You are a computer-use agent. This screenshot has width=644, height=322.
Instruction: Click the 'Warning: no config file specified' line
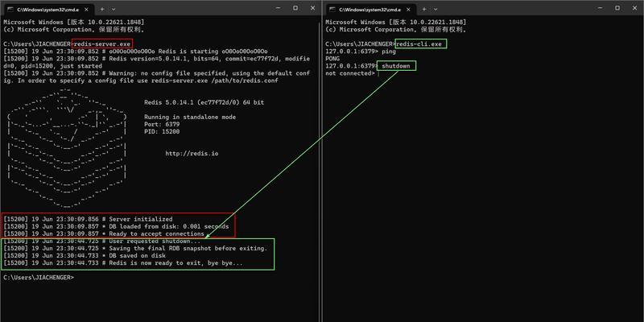point(156,76)
